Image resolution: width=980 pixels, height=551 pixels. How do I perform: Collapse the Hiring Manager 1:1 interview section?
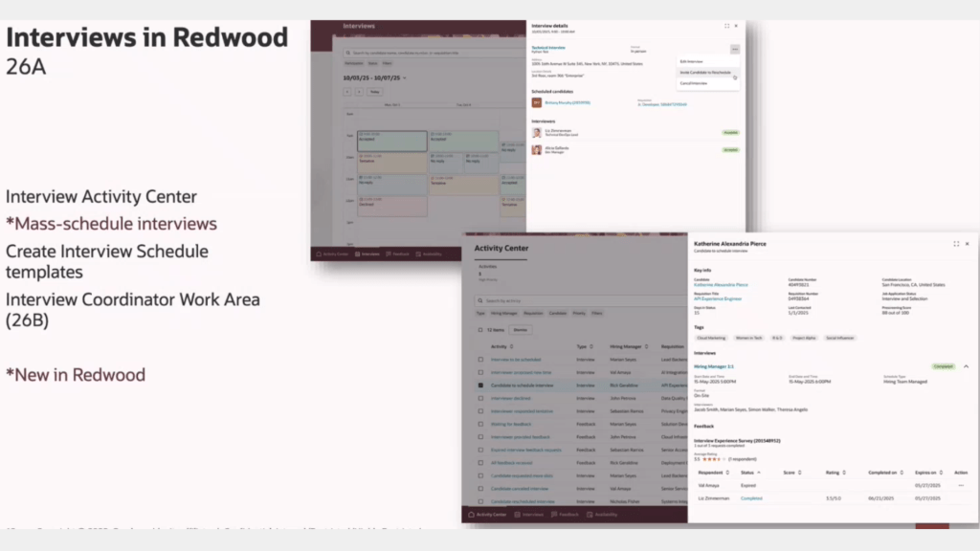[965, 366]
